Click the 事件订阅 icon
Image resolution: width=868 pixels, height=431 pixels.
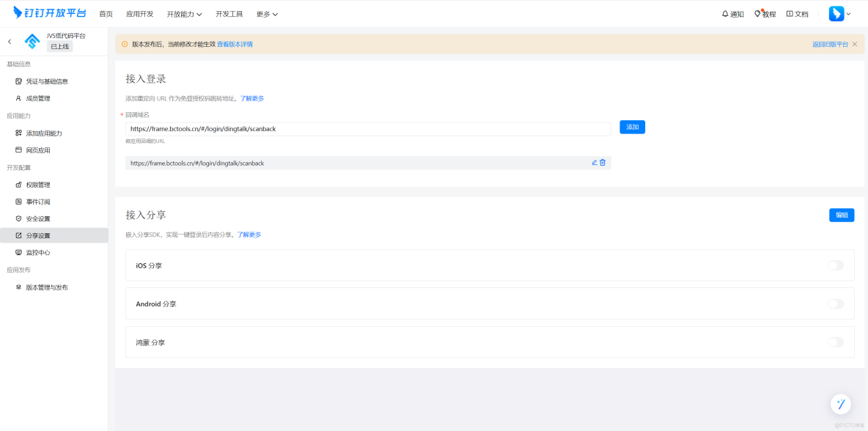[x=18, y=202]
